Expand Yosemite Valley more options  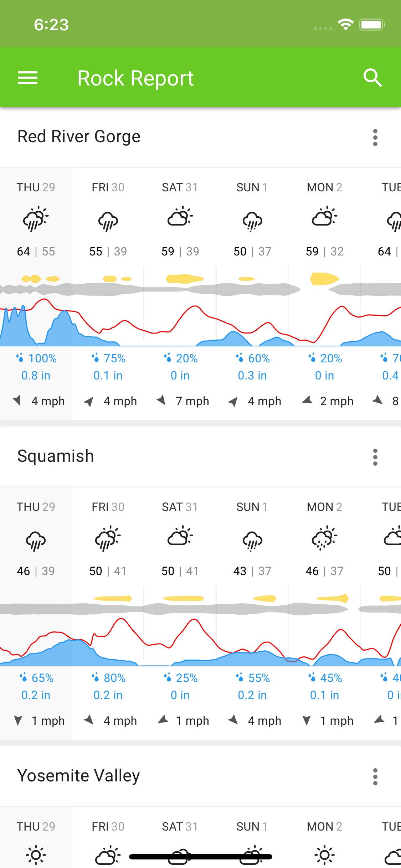click(375, 776)
